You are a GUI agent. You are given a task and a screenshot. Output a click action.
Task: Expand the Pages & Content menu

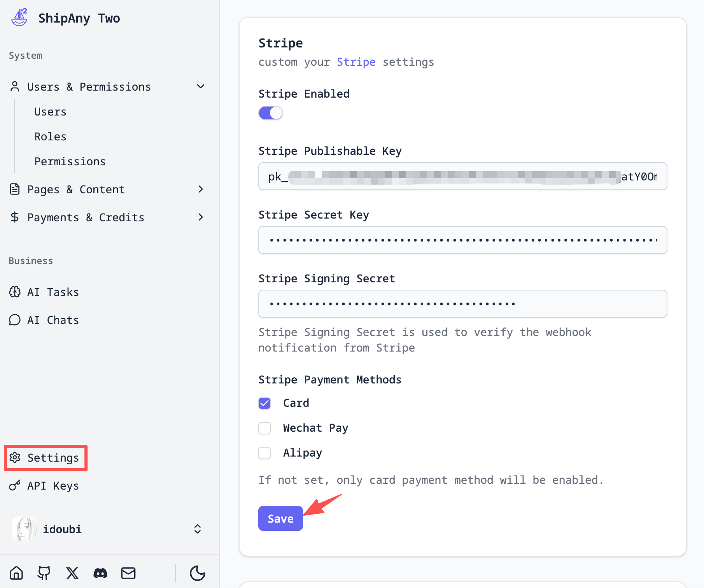click(201, 189)
